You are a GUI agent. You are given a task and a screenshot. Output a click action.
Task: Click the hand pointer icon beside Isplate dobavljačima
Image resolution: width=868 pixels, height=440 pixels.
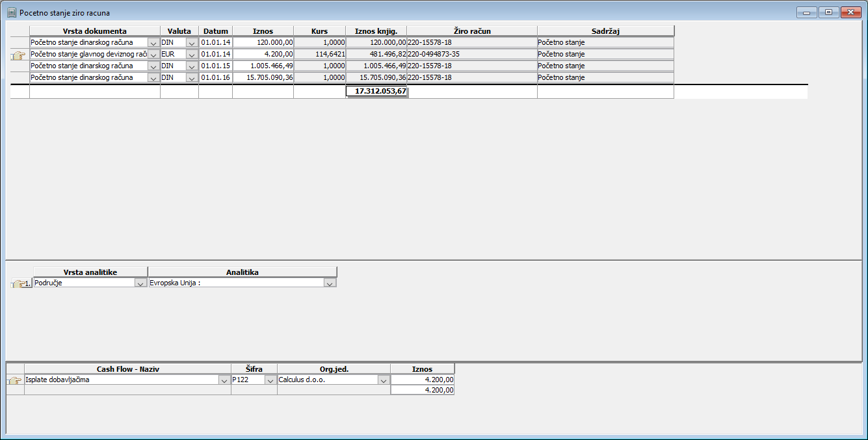[14, 380]
